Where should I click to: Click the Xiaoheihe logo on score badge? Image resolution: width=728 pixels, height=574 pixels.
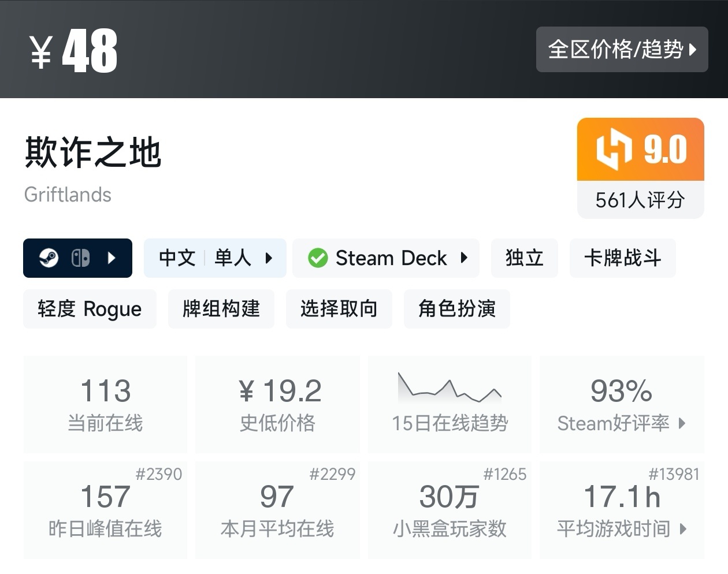614,149
